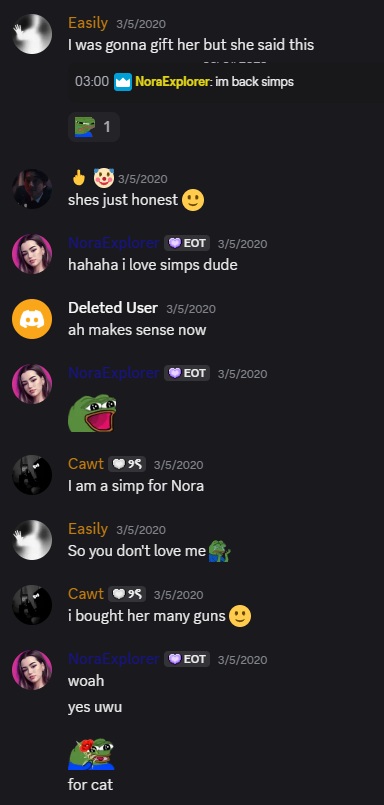Click NoraExplorer username above "woah"

[x=113, y=659]
